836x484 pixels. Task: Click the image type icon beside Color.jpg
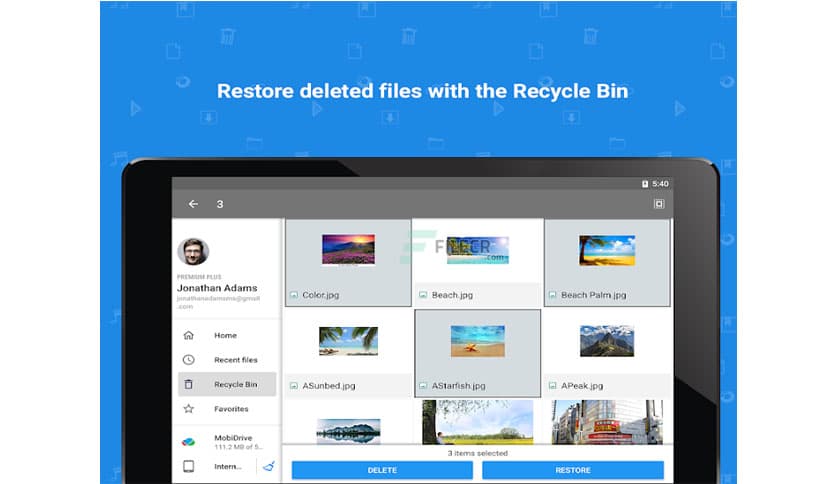click(x=294, y=295)
